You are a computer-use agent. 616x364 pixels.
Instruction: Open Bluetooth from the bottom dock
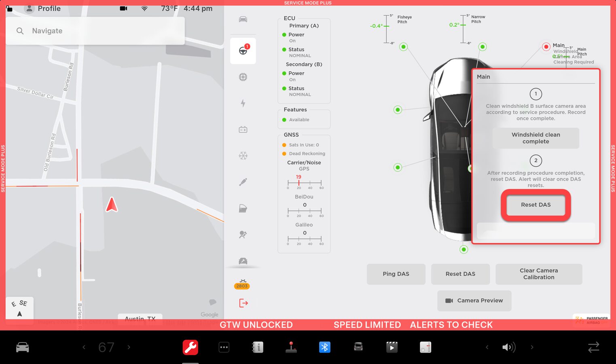click(324, 347)
